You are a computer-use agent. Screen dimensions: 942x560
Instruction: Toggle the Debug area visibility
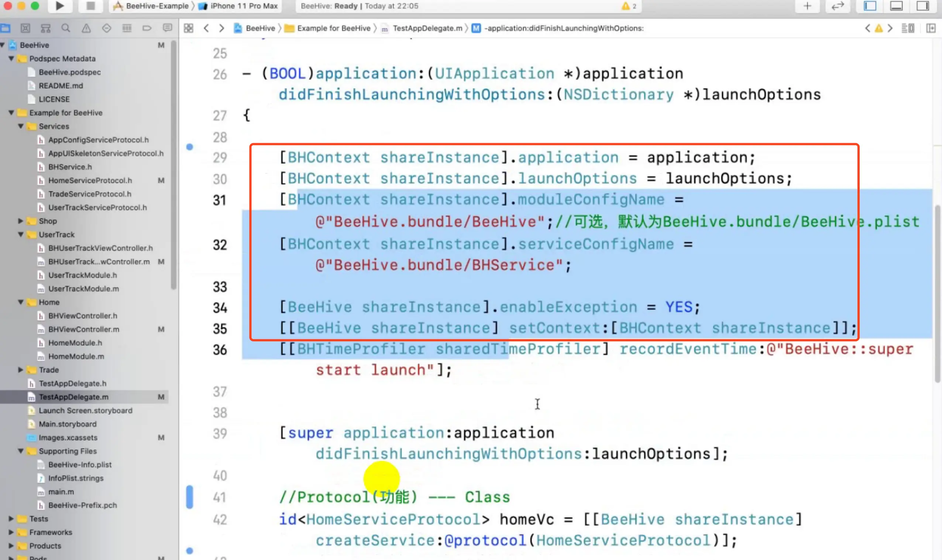click(x=896, y=6)
